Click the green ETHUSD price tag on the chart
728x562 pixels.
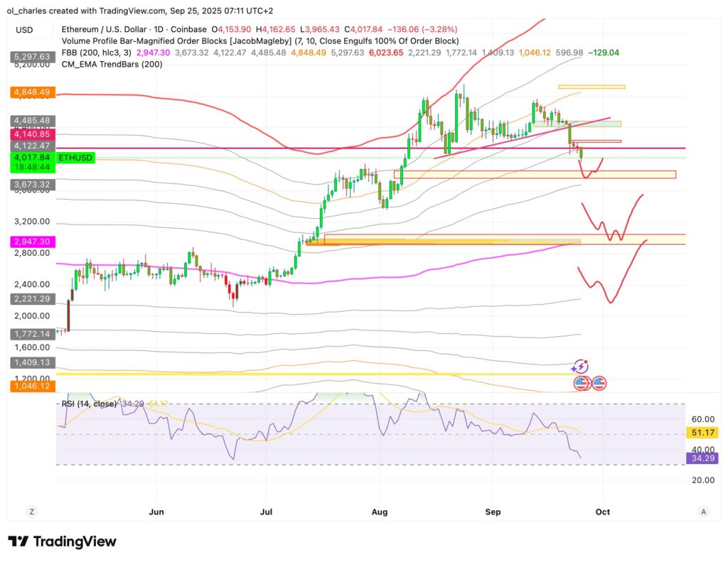(x=75, y=156)
